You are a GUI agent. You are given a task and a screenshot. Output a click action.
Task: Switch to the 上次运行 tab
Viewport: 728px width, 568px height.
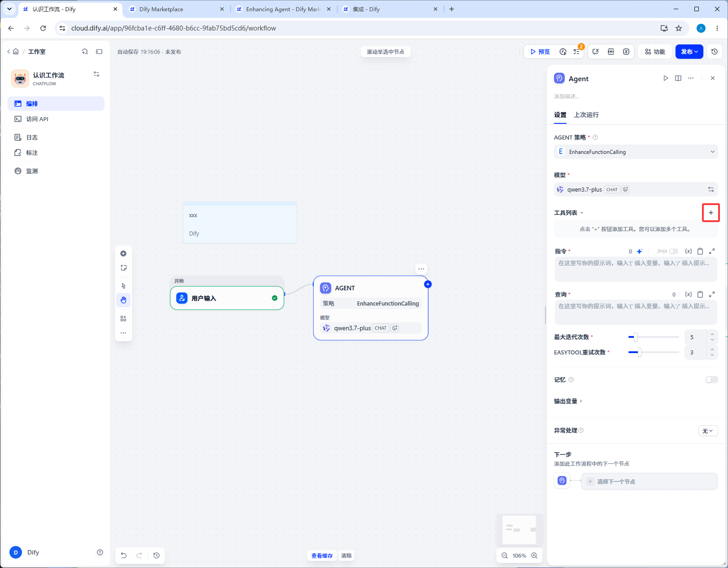586,115
